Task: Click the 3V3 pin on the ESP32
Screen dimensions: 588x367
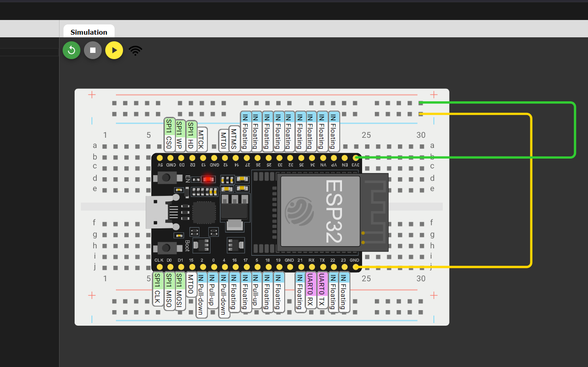Action: 355,158
